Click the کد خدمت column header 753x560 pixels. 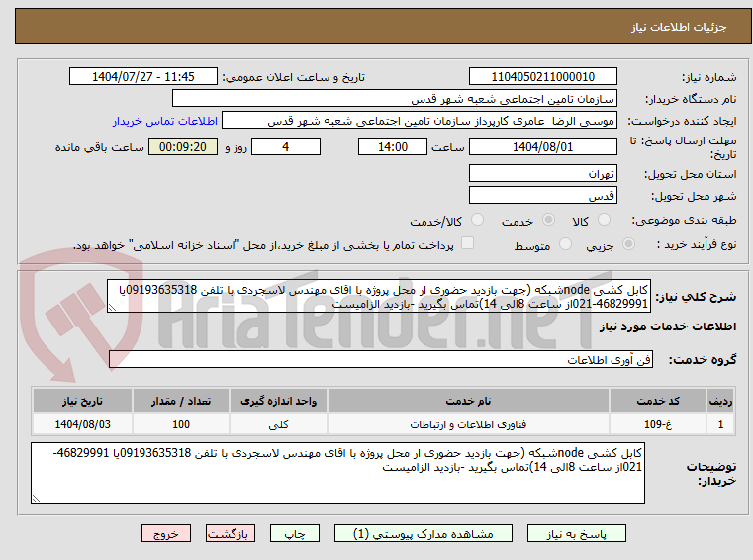pos(658,401)
